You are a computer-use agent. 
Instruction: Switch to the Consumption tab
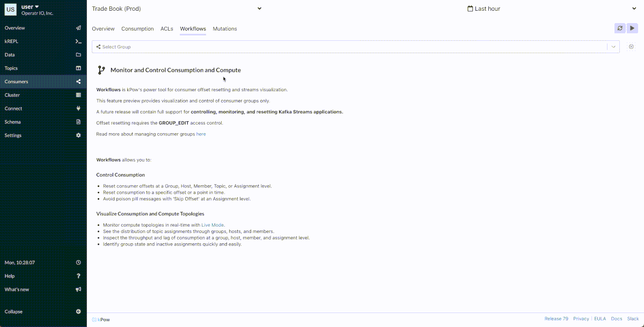click(x=137, y=29)
